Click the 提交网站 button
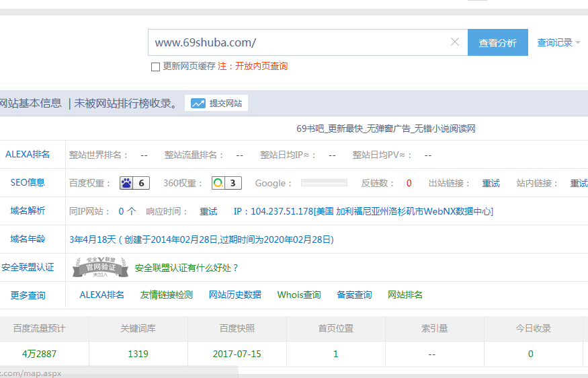The image size is (588, 378). 216,103
